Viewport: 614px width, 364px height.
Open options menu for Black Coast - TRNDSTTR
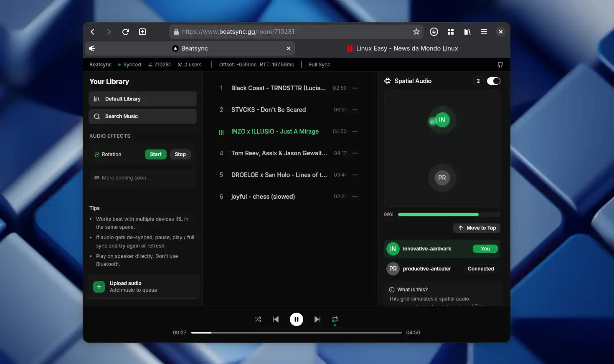point(355,88)
